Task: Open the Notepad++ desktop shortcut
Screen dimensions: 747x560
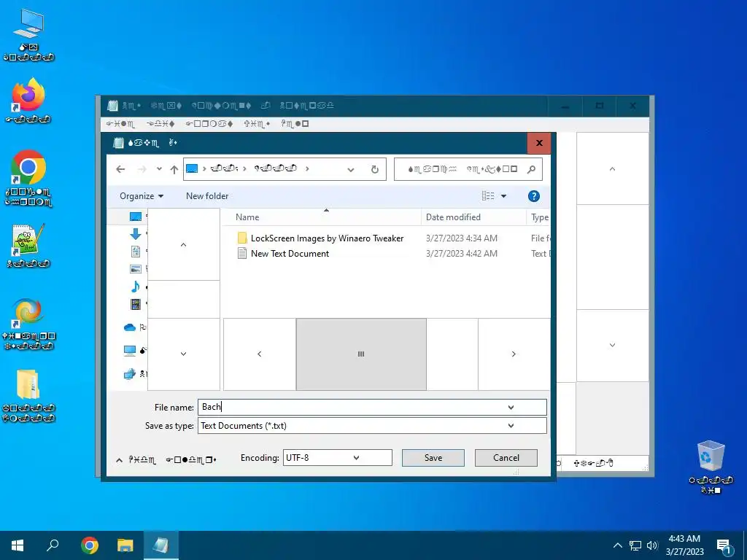Action: pyautogui.click(x=28, y=239)
